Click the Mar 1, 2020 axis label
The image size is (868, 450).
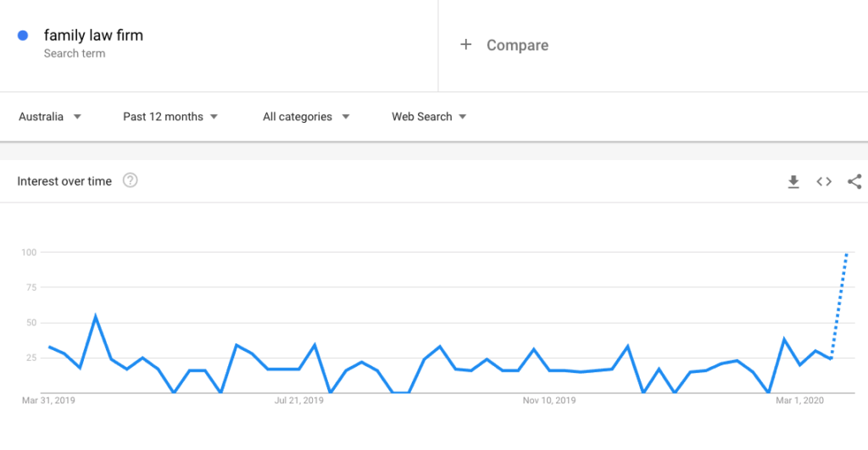pyautogui.click(x=799, y=400)
